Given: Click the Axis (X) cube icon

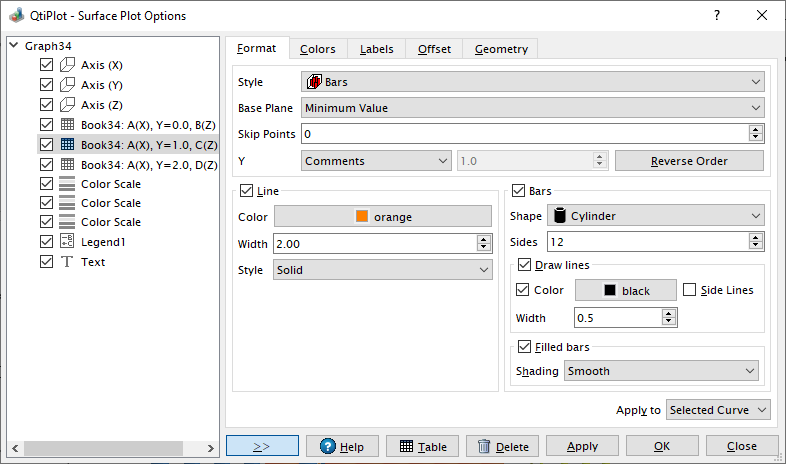Looking at the screenshot, I should click(67, 65).
